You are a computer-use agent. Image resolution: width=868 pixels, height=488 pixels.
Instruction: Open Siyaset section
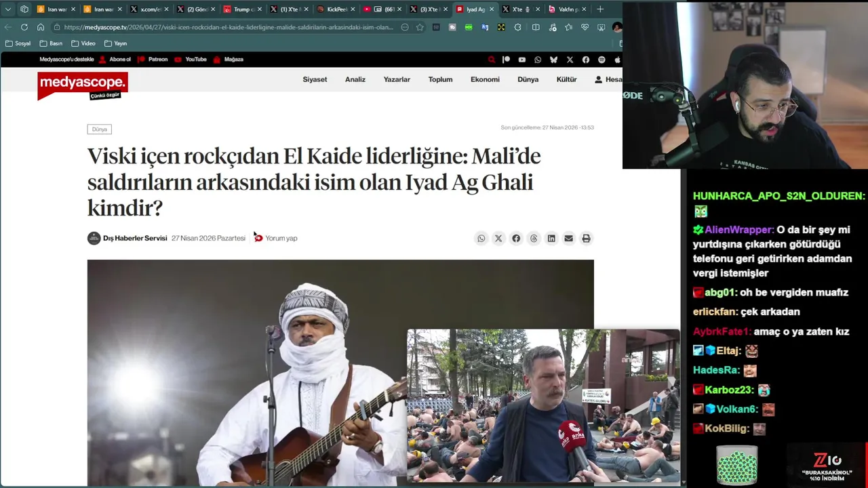click(315, 80)
